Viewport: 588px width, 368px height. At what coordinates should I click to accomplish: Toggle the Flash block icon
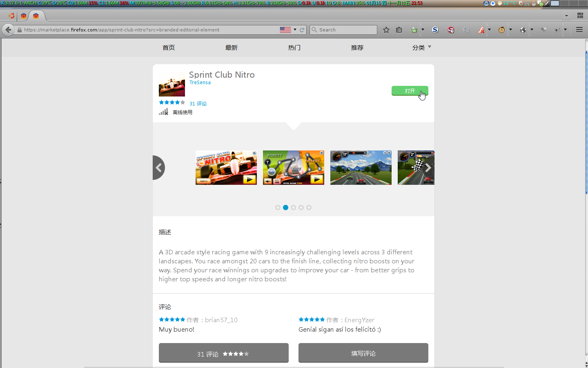tap(482, 30)
